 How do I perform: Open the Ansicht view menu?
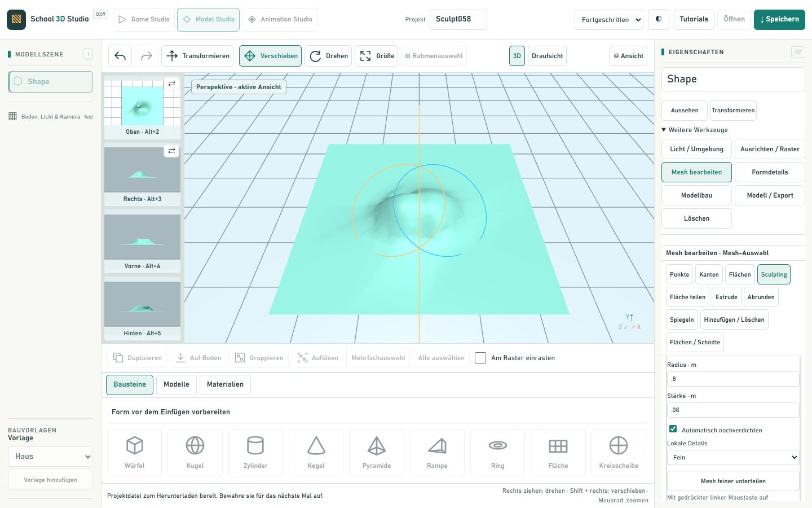pyautogui.click(x=628, y=56)
